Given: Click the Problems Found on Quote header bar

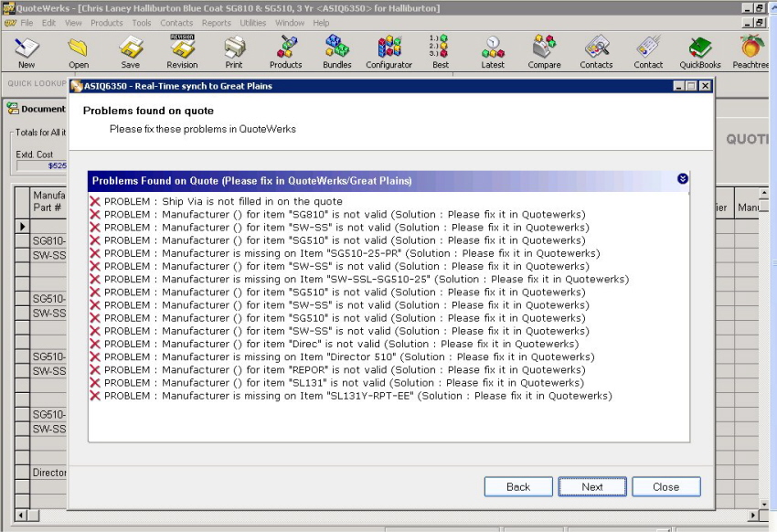Looking at the screenshot, I should [388, 181].
